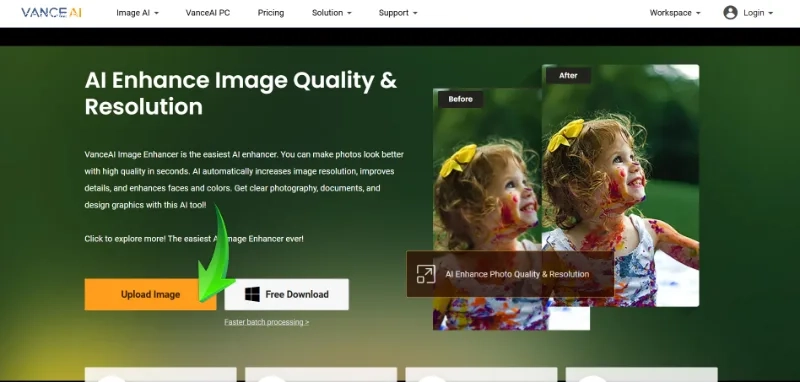800x382 pixels.
Task: Click the expand icon in the photo quality banner
Action: 426,274
